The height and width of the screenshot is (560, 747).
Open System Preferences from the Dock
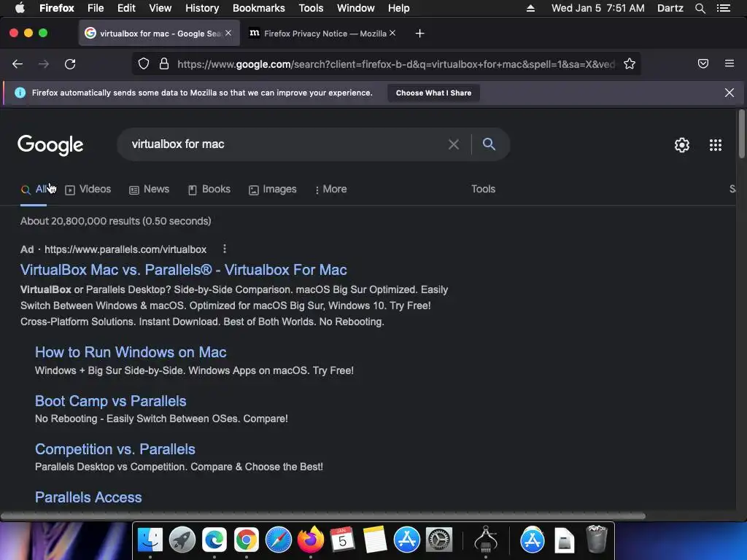[x=438, y=540]
